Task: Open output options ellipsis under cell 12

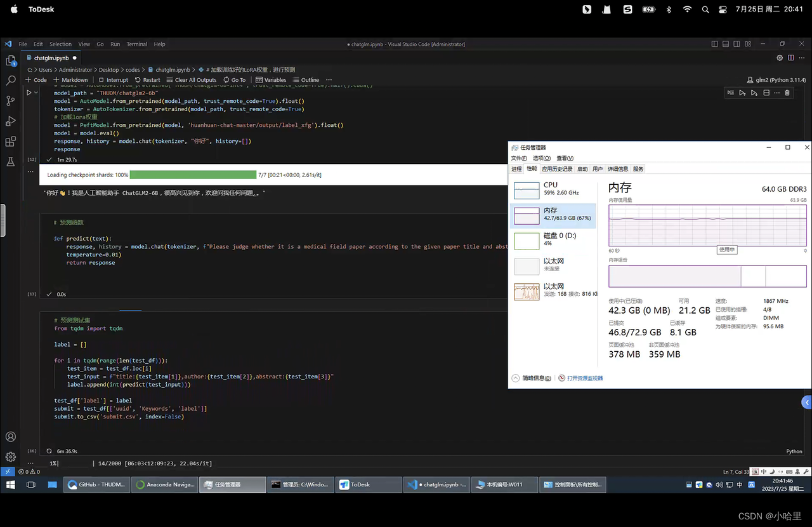Action: coord(30,172)
